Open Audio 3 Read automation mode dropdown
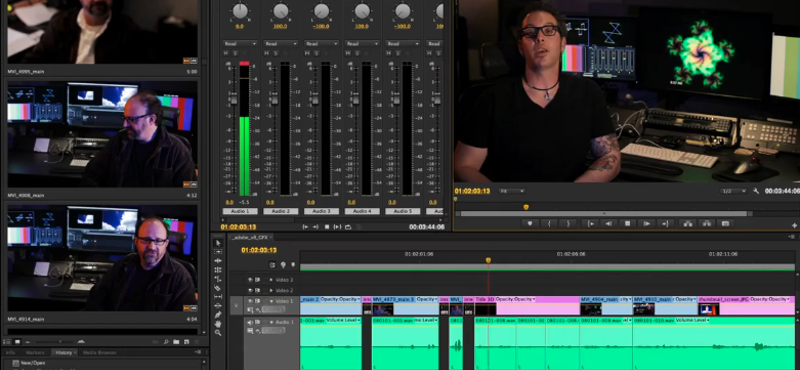The image size is (800, 370). pos(321,43)
